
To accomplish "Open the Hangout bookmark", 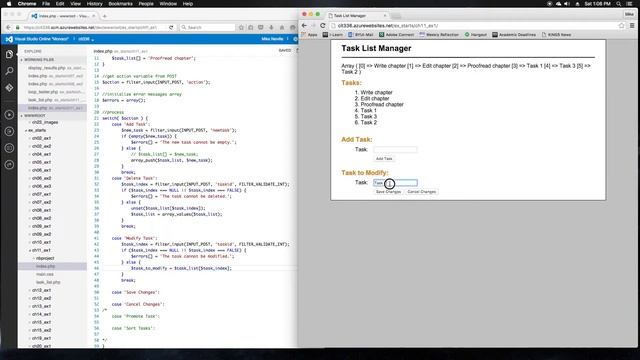I will pyautogui.click(x=476, y=35).
